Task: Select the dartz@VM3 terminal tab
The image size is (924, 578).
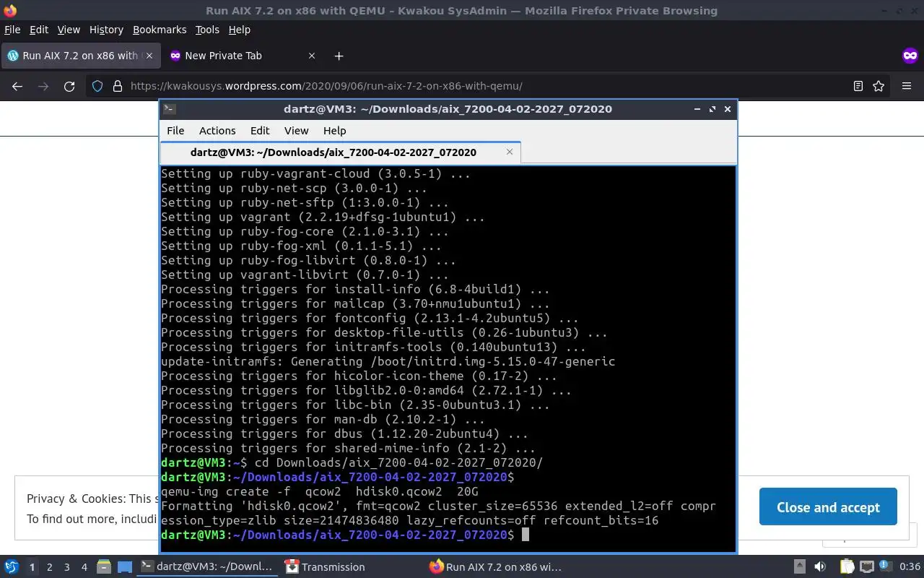Action: click(x=339, y=152)
